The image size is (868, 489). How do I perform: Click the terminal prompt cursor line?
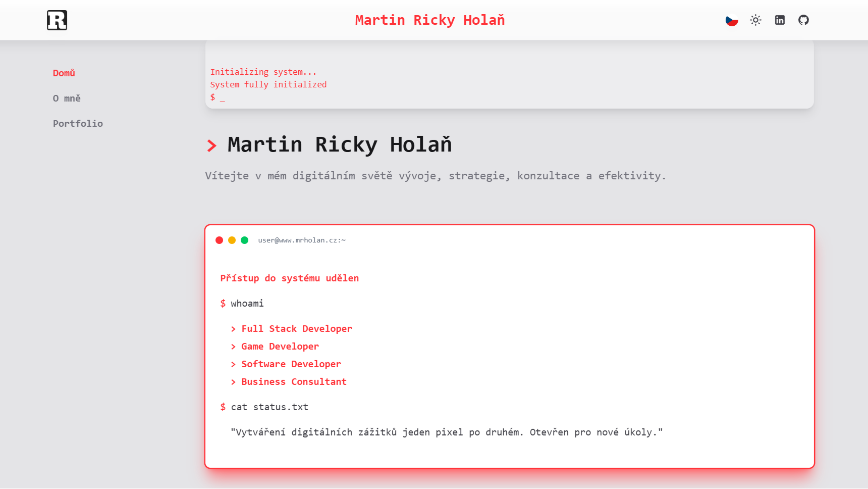[x=218, y=97]
